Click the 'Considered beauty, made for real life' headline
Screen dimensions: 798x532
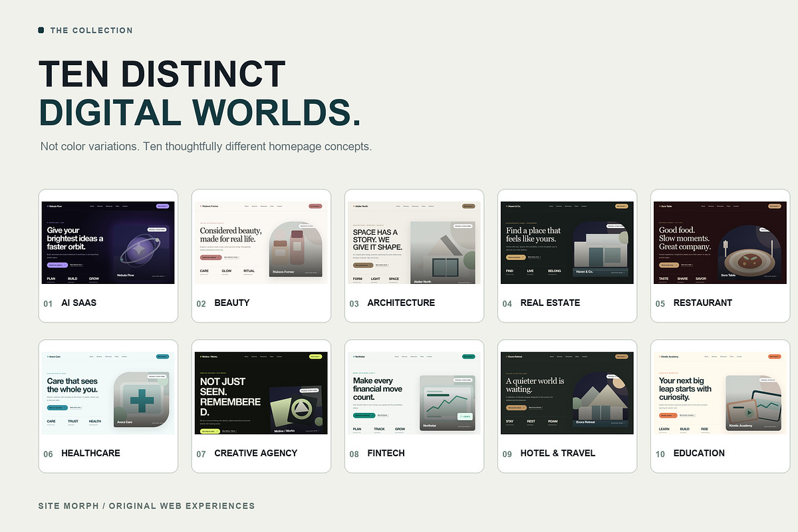click(x=231, y=235)
